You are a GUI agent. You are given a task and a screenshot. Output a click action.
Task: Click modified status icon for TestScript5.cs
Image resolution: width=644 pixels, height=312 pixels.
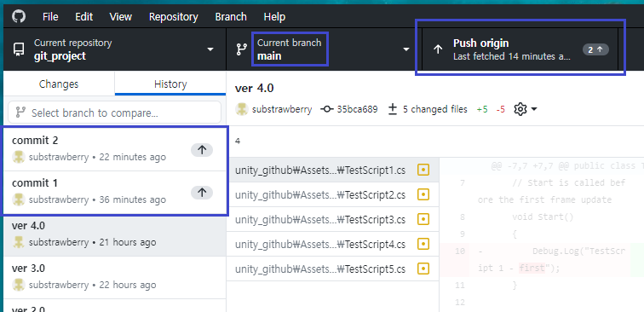point(423,269)
